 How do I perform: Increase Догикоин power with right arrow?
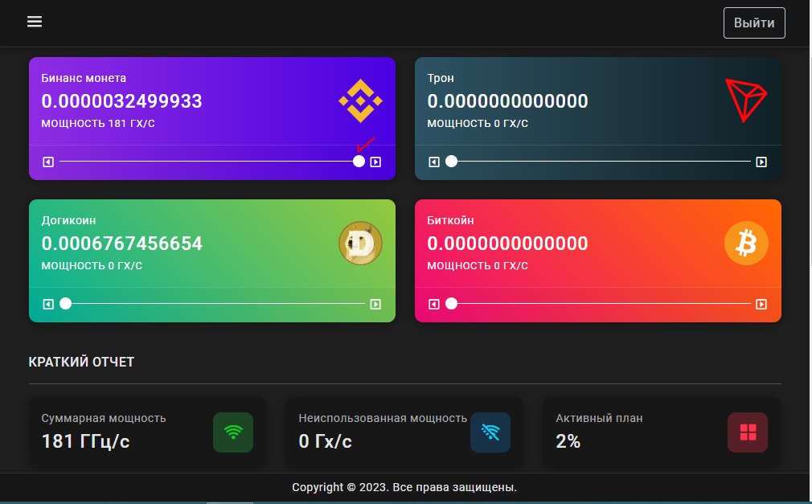click(376, 304)
